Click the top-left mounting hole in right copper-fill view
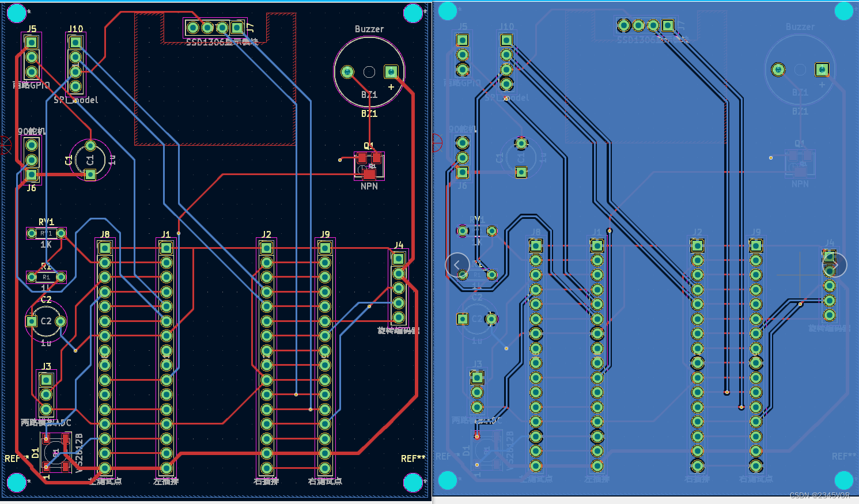The width and height of the screenshot is (859, 504). point(448,11)
